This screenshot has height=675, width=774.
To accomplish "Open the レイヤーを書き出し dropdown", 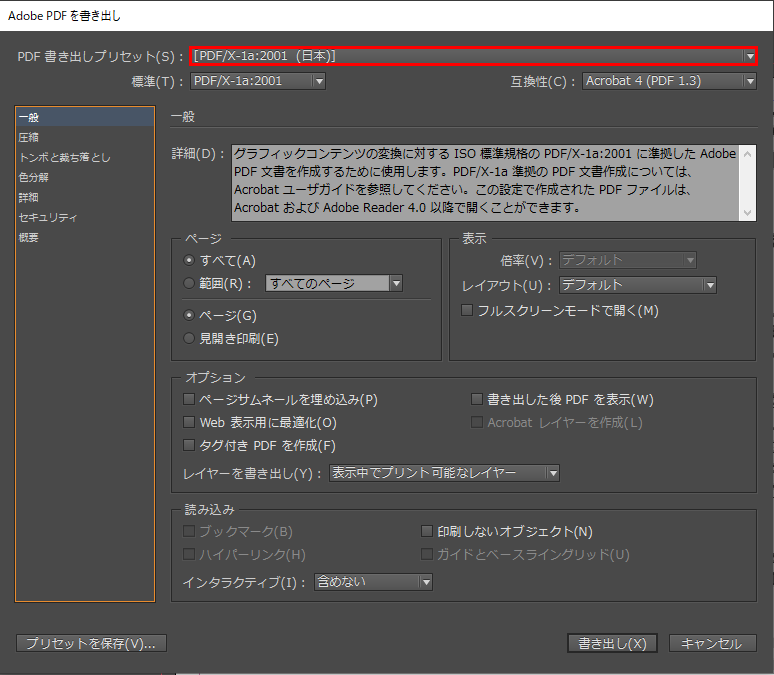I will click(444, 473).
